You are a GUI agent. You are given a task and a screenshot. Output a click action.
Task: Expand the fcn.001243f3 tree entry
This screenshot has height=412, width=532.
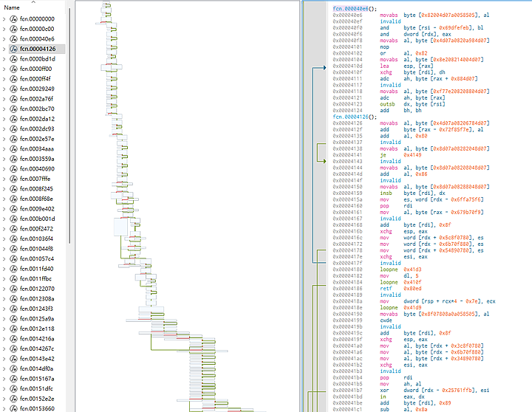4,309
